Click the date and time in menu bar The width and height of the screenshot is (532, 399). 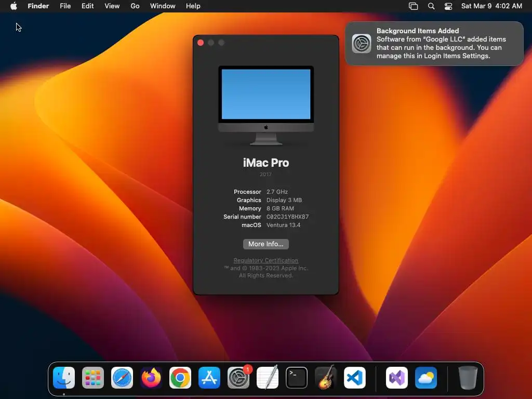click(x=491, y=6)
